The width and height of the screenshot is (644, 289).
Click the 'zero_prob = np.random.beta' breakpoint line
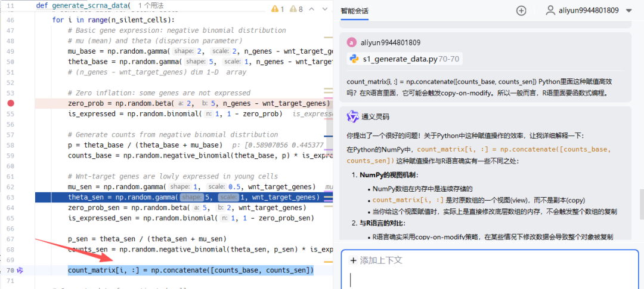pyautogui.click(x=199, y=103)
